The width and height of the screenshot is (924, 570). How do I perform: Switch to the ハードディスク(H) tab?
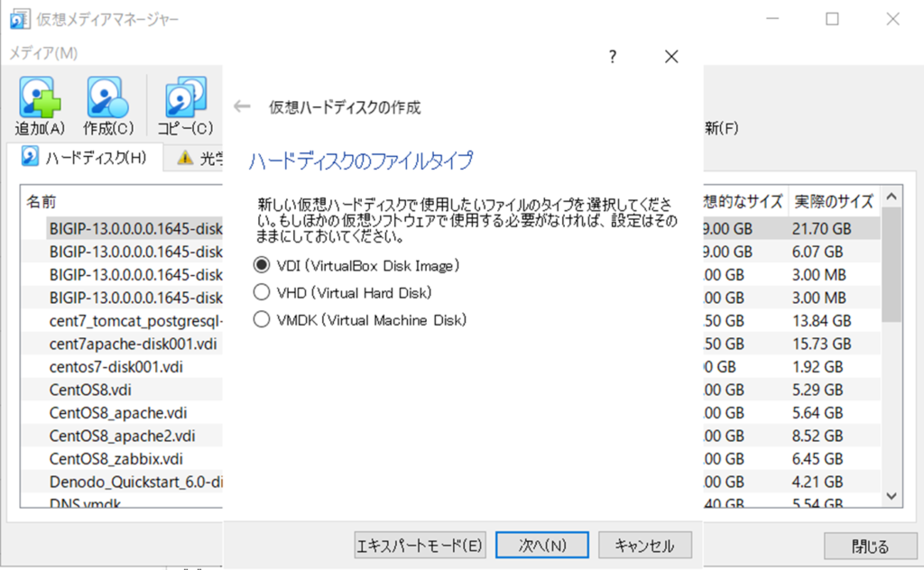point(85,158)
